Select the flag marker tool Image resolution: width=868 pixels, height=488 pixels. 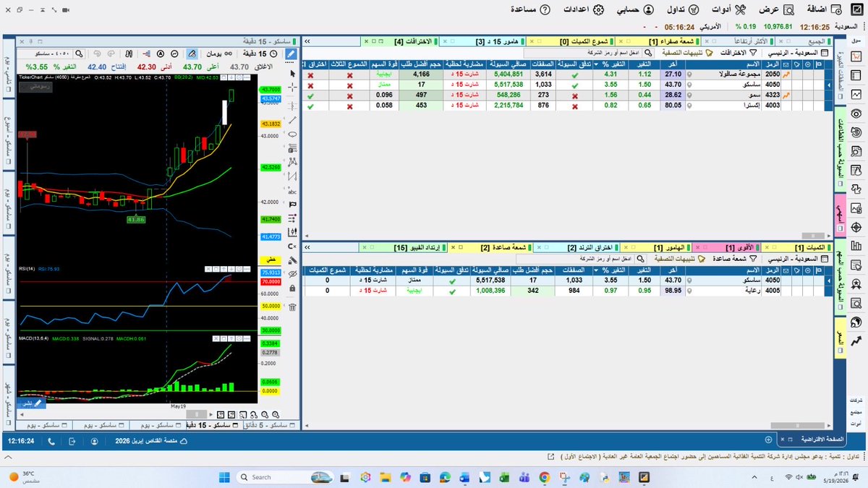click(292, 204)
